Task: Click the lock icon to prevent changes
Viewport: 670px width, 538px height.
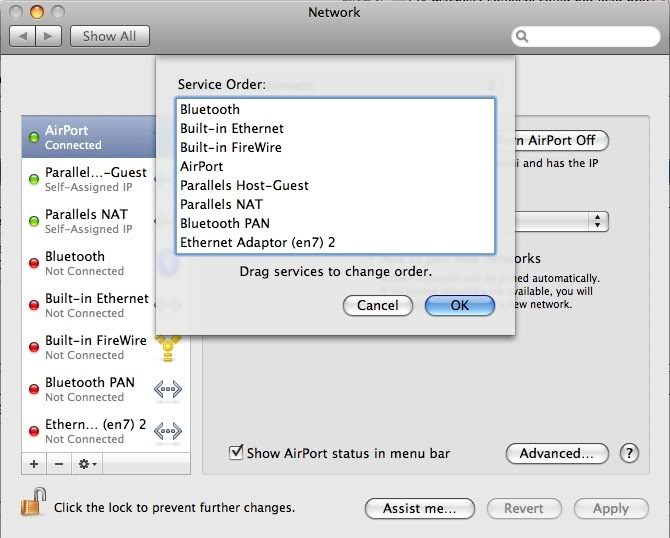Action: pyautogui.click(x=33, y=502)
